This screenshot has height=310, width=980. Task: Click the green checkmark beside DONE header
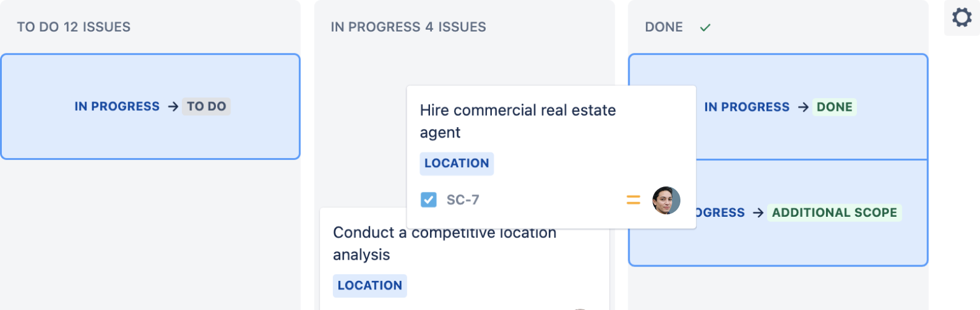point(705,27)
